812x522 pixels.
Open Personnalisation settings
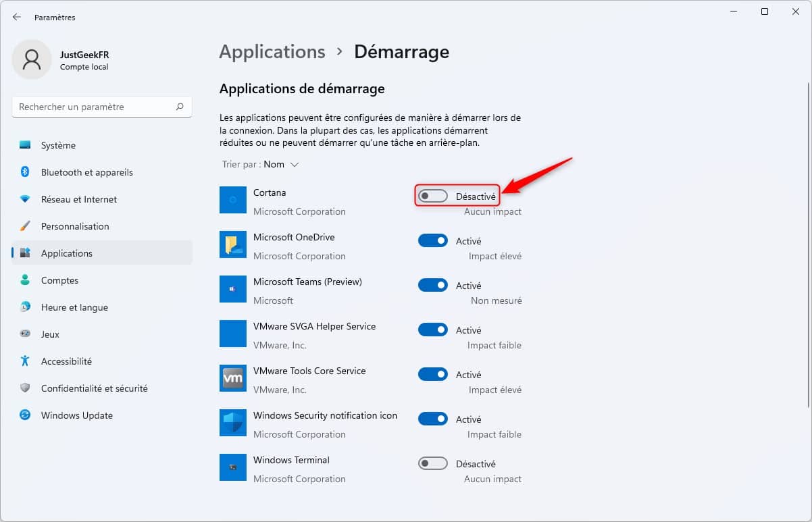coord(102,226)
